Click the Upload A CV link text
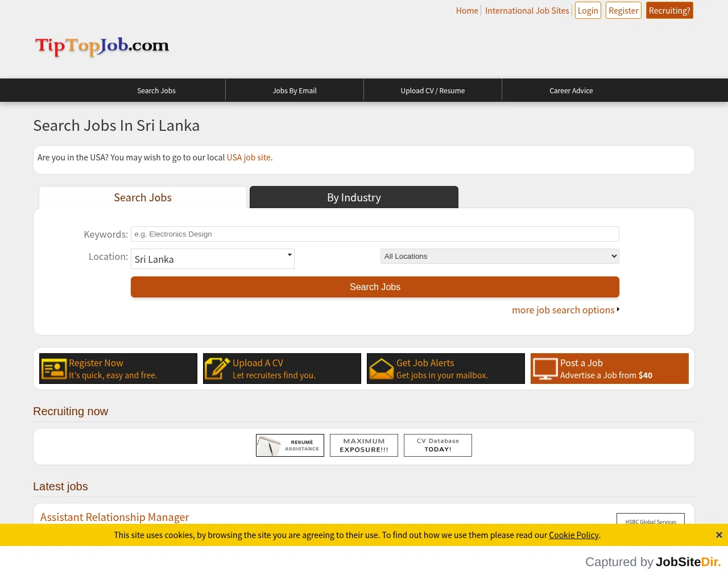728x579 pixels. 258,363
